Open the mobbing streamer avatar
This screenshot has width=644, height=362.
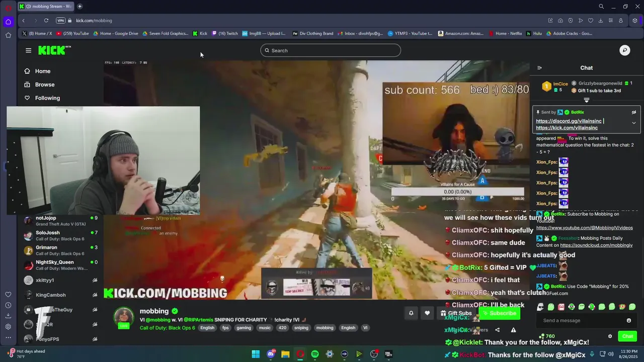pos(124,318)
